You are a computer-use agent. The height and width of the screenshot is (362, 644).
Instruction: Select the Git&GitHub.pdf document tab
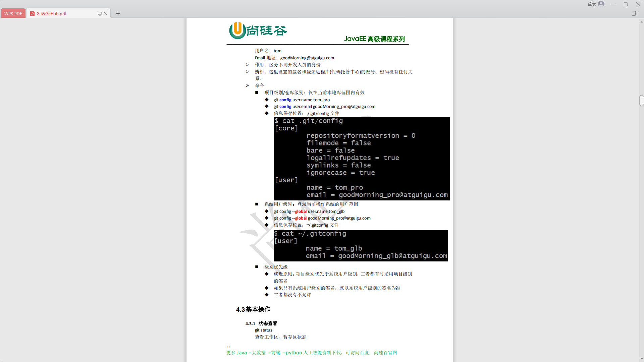coord(51,13)
